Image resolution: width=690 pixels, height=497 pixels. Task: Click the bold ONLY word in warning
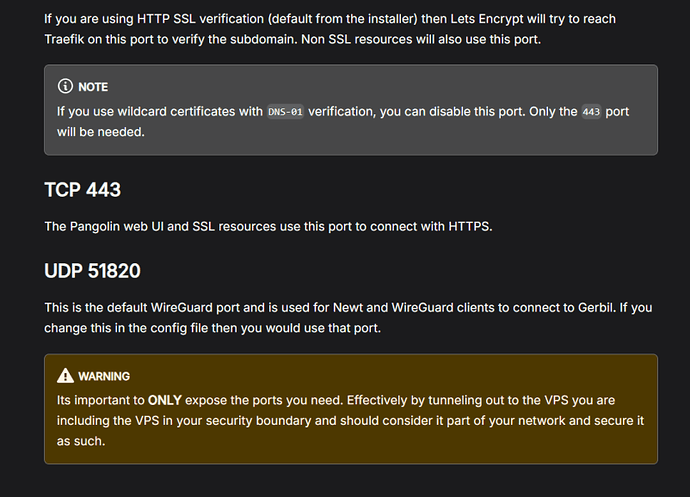click(x=165, y=400)
